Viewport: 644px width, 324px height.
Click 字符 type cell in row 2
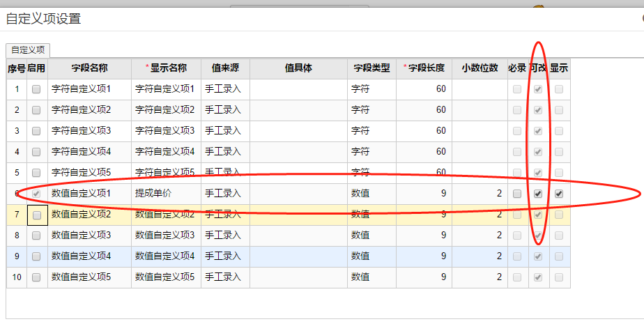(371, 110)
